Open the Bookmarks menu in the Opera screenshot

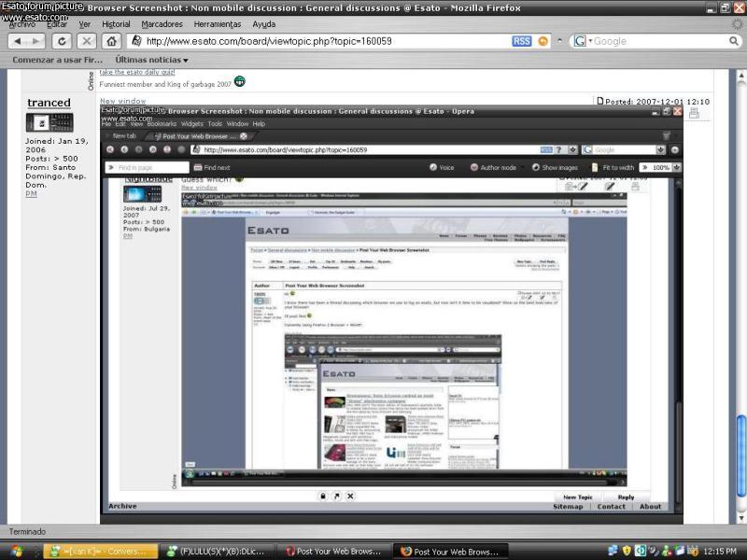coord(162,124)
